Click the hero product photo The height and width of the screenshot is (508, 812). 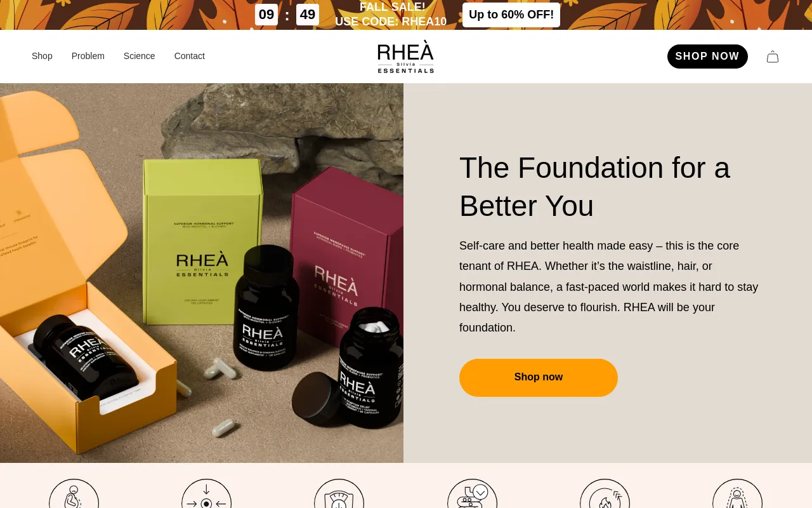point(202,273)
